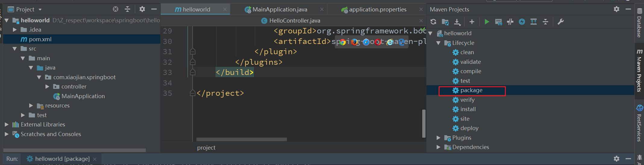Click Execute Maven Goal icon

click(498, 22)
